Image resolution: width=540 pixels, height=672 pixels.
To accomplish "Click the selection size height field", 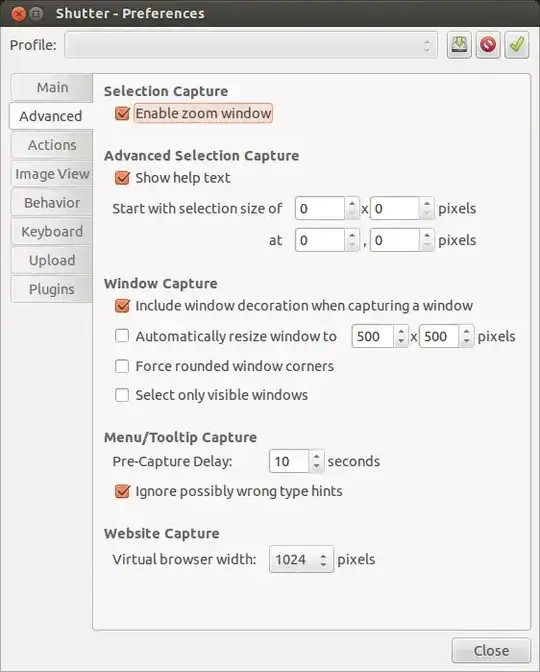I will click(395, 208).
